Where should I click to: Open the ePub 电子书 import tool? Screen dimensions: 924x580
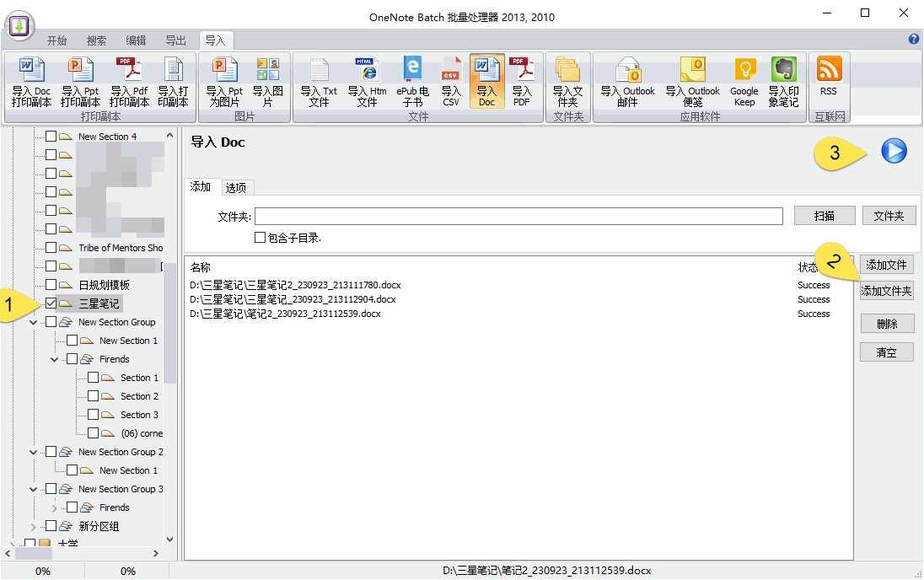pyautogui.click(x=412, y=82)
